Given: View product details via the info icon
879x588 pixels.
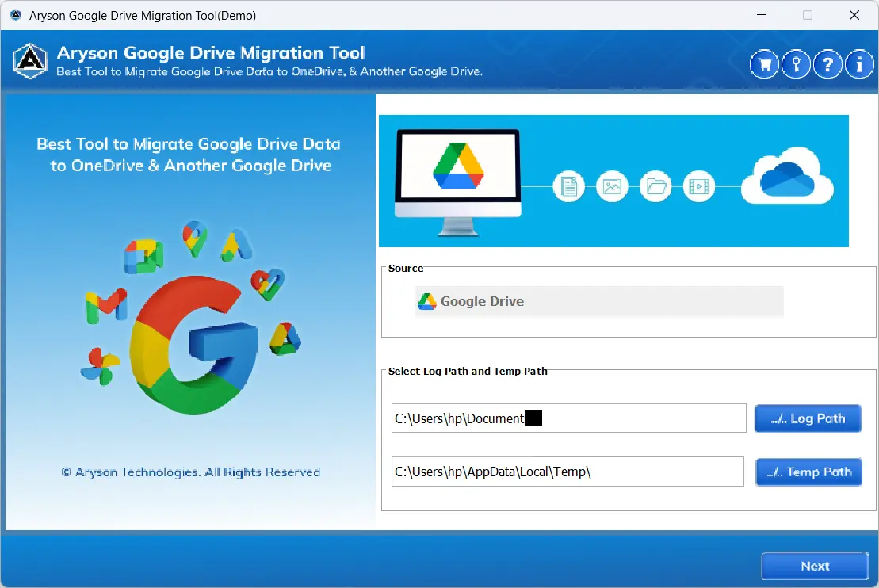Looking at the screenshot, I should click(859, 64).
